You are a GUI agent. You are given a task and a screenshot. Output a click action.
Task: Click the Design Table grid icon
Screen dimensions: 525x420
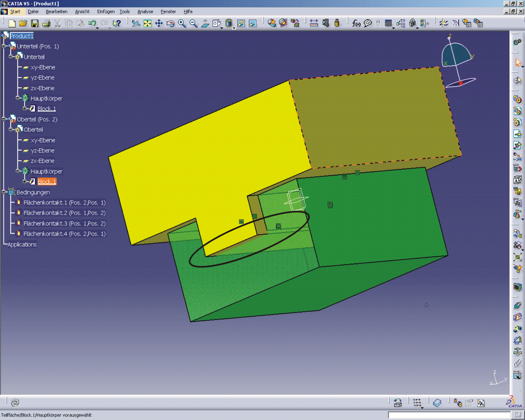[389, 23]
